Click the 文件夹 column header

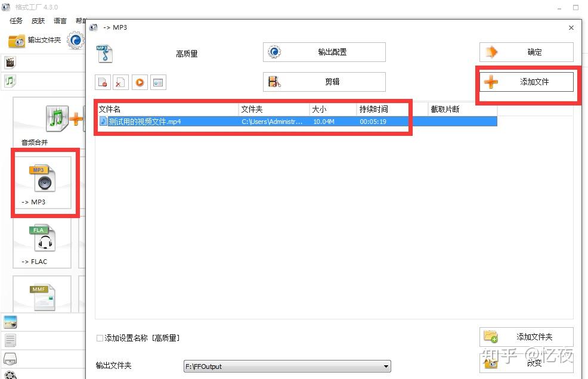pyautogui.click(x=274, y=109)
